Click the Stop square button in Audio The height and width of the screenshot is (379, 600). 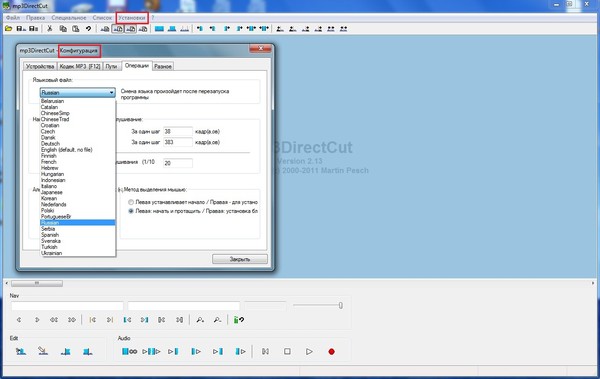[x=287, y=351]
